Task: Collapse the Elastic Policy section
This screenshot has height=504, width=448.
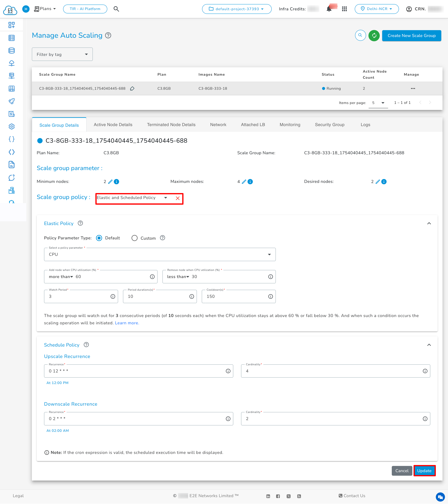Action: click(x=429, y=223)
